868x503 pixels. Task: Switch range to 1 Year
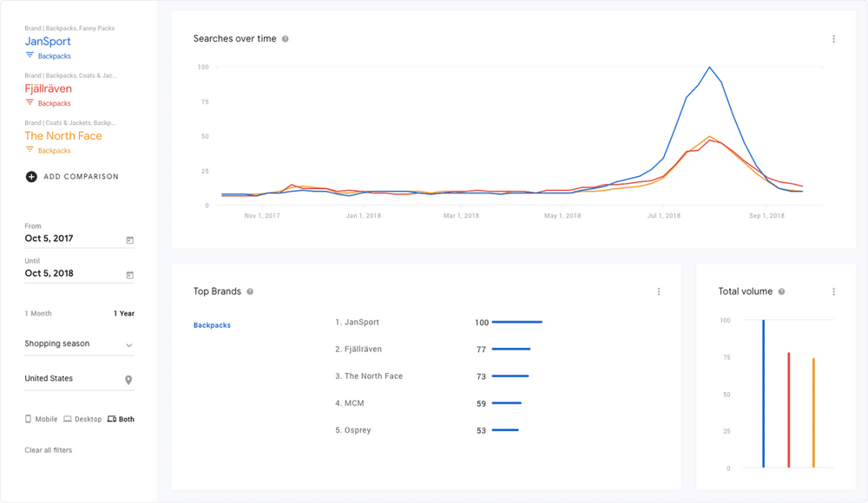[124, 313]
